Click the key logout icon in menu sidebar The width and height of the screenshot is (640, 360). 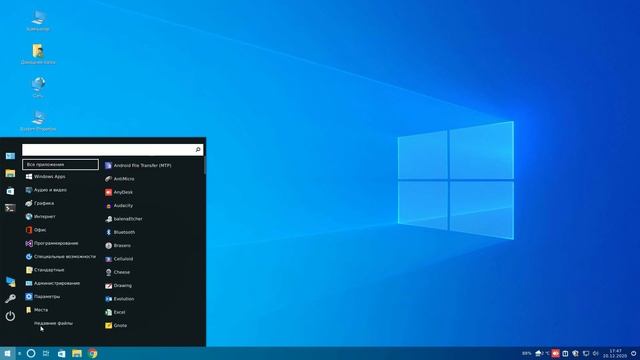tap(10, 299)
